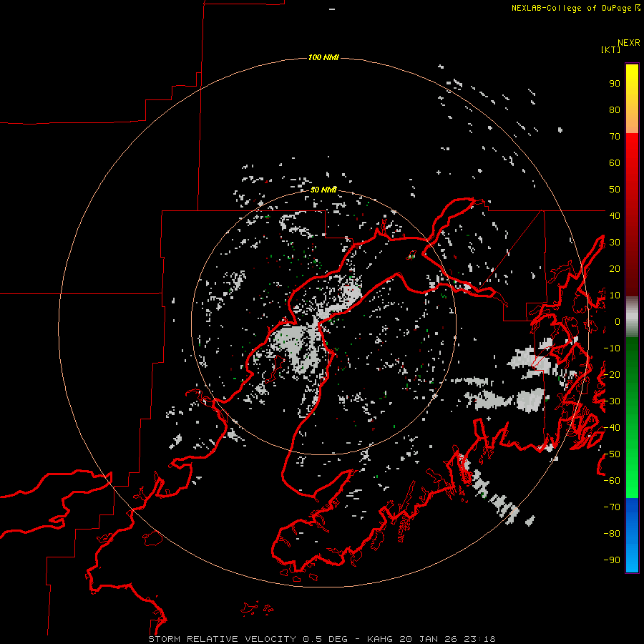The image size is (644, 644).
Task: Click the 30 value on the velocity scale
Action: (x=615, y=243)
